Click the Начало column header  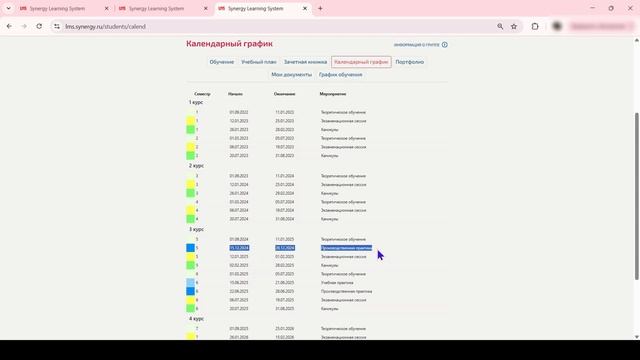pyautogui.click(x=235, y=94)
